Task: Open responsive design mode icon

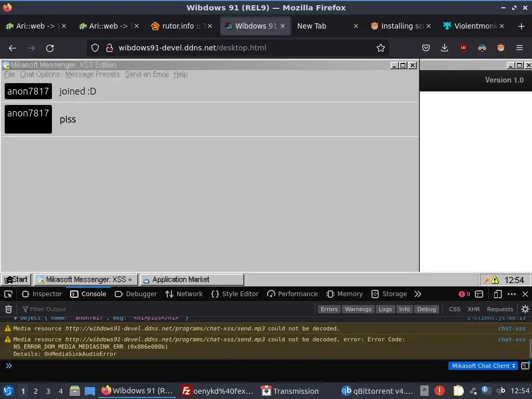Action: [x=497, y=294]
